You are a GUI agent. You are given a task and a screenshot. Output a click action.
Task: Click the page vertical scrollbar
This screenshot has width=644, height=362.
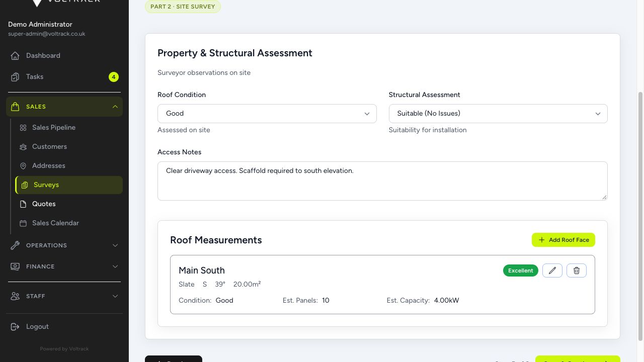pyautogui.click(x=640, y=216)
